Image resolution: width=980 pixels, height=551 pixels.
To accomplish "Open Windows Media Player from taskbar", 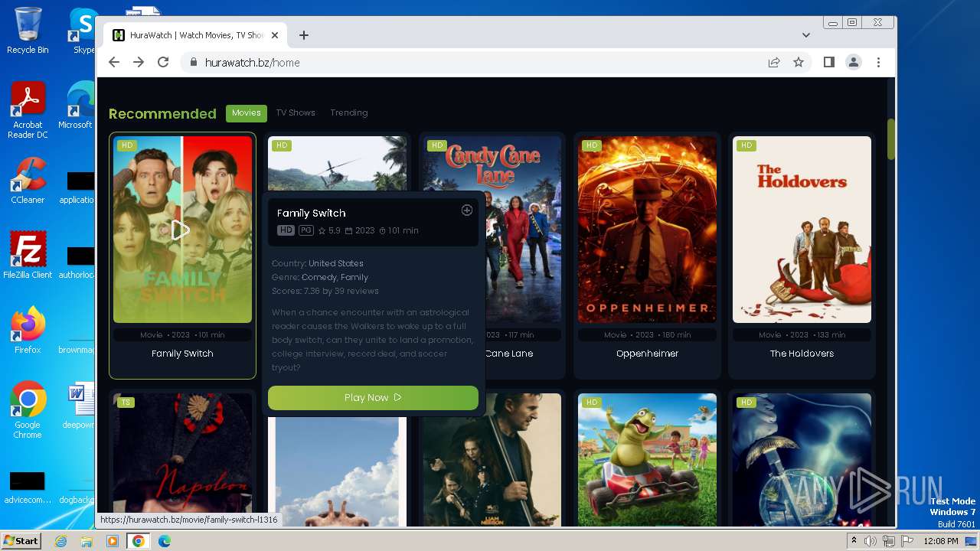I will pos(113,541).
